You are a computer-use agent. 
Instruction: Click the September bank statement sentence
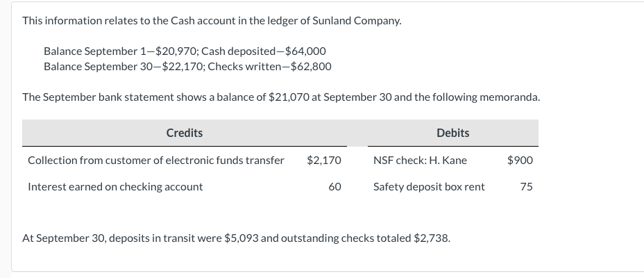pyautogui.click(x=280, y=97)
